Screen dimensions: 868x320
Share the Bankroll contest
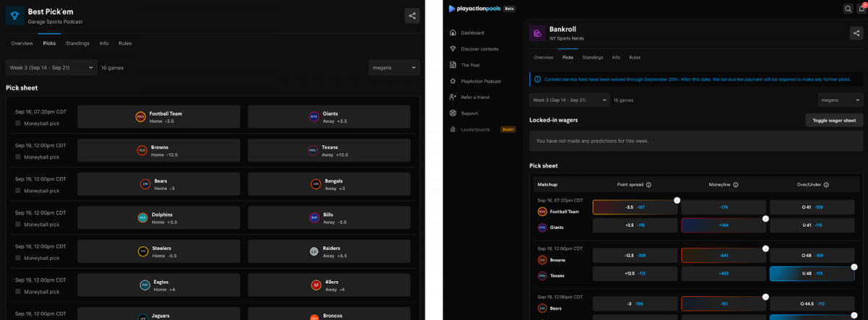coord(855,33)
